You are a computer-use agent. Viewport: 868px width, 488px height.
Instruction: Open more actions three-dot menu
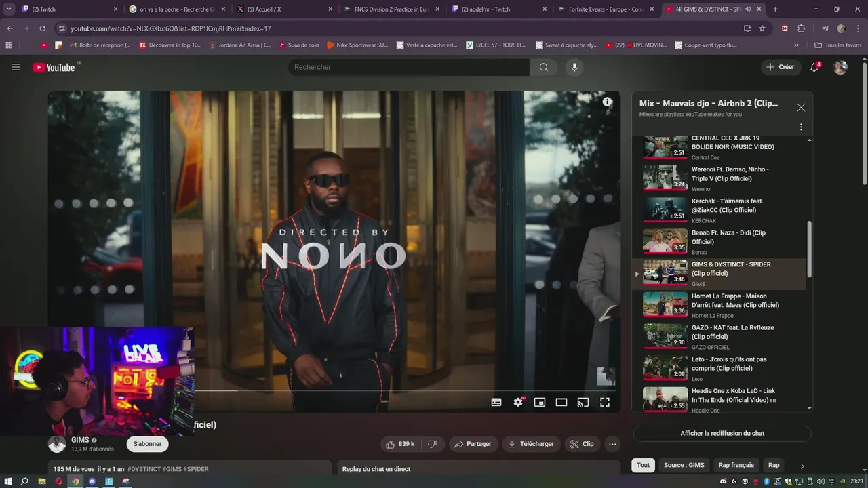coord(612,444)
